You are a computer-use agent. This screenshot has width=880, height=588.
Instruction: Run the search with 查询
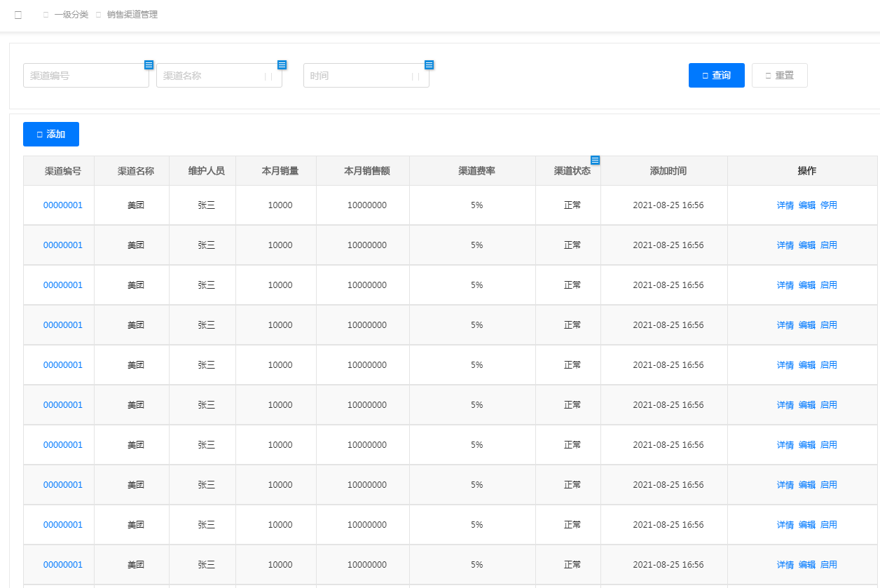click(x=717, y=76)
